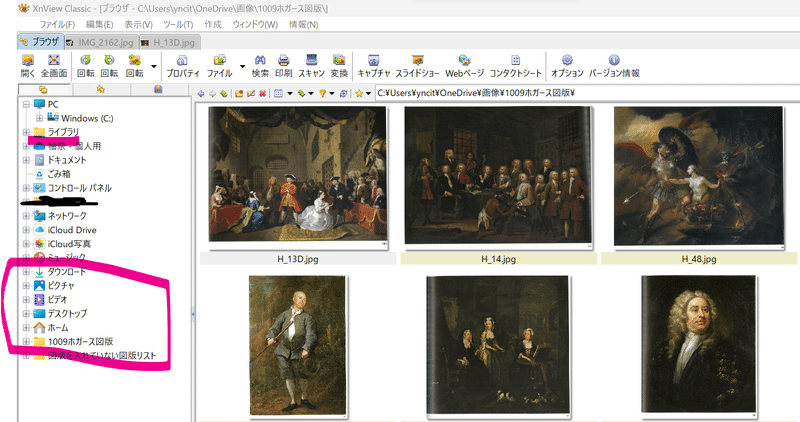Expand the 1009ホガース図版 folder node

26,341
